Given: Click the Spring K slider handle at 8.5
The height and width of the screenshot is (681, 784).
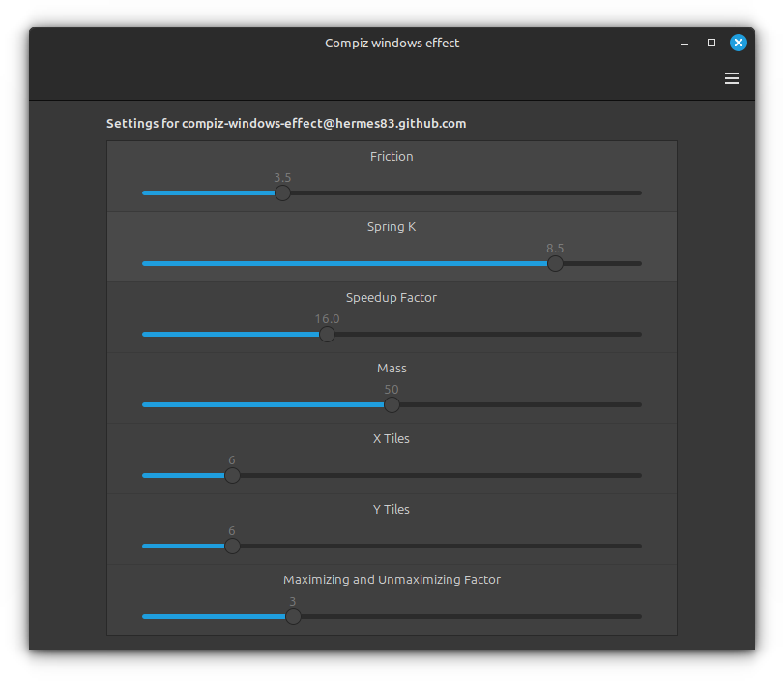Looking at the screenshot, I should tap(555, 264).
